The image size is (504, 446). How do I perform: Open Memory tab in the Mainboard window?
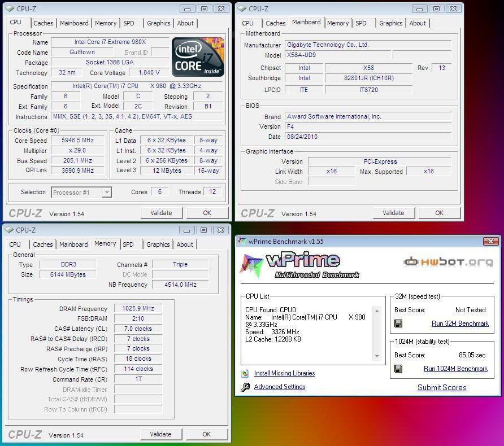click(x=338, y=23)
